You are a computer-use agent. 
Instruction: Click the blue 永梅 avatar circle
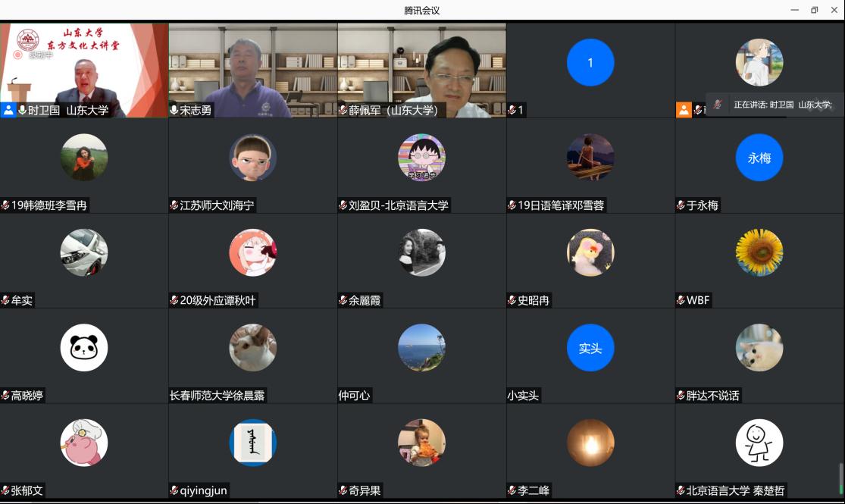(x=759, y=158)
